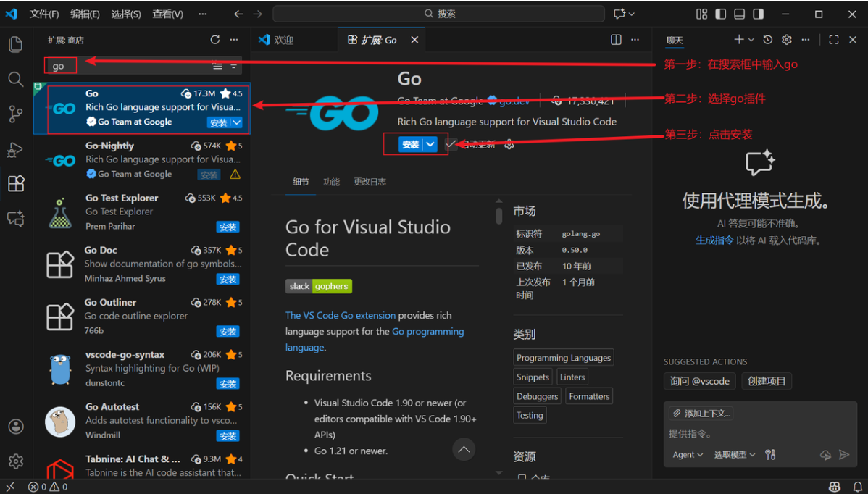This screenshot has width=868, height=494.
Task: Configure chat tools icon
Action: tap(770, 455)
